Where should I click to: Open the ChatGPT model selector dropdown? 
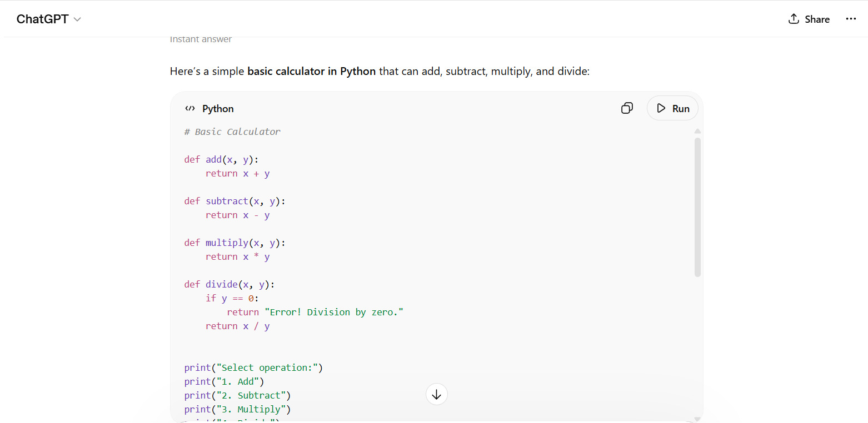pos(49,19)
